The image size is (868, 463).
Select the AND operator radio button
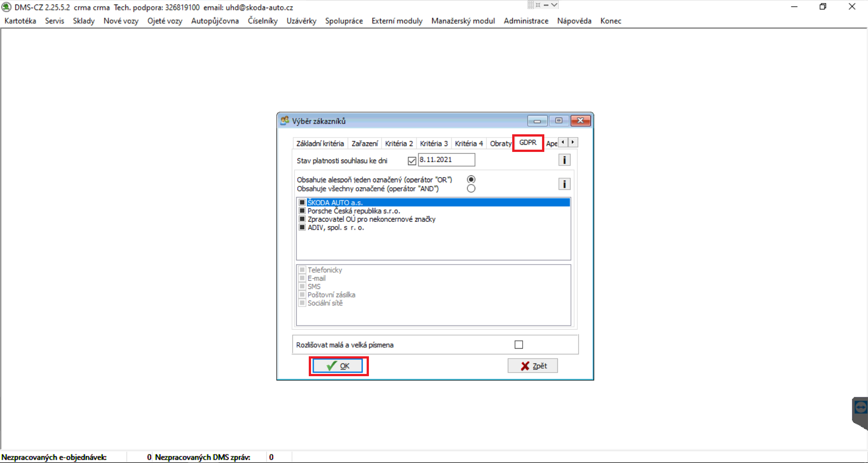[471, 189]
